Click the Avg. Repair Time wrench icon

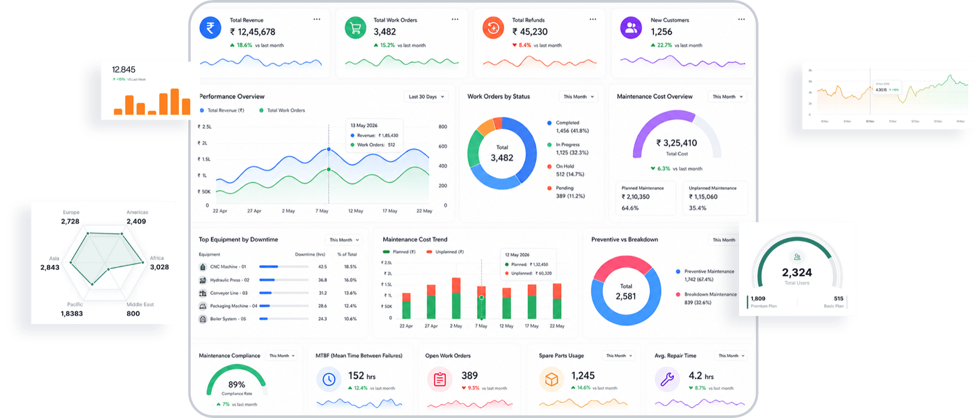click(x=667, y=379)
